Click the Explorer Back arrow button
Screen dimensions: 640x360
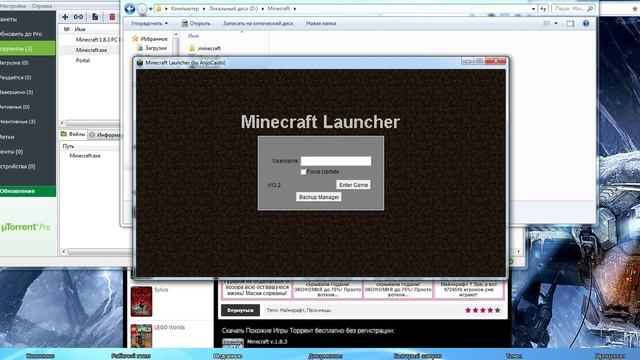point(130,9)
